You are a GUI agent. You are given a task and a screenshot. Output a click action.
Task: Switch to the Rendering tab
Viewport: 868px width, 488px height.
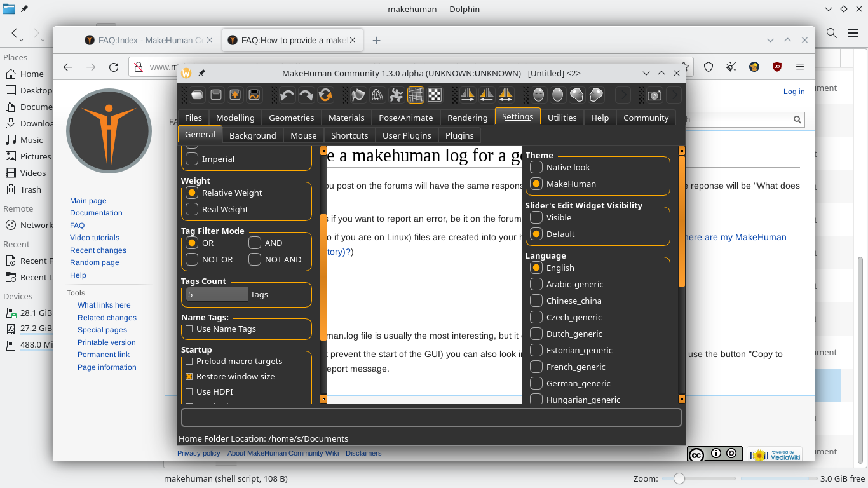click(467, 118)
